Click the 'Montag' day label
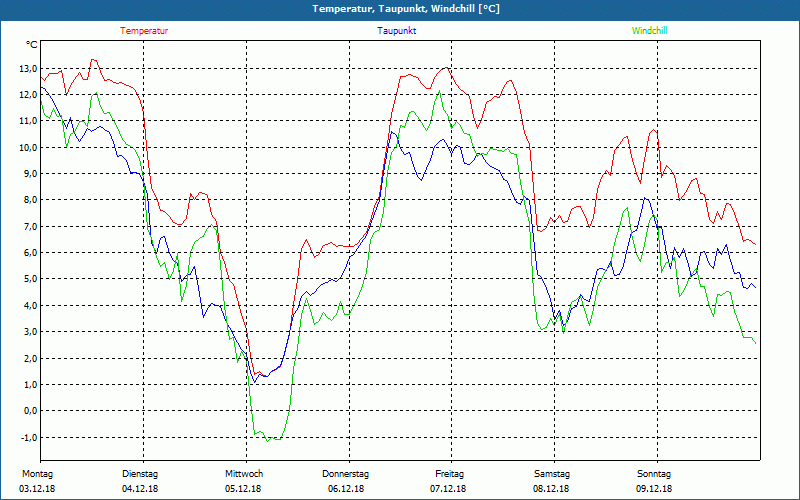The height and width of the screenshot is (500, 800). point(37,474)
